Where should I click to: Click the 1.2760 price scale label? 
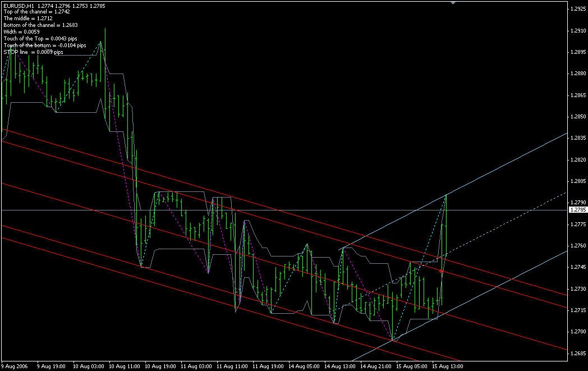[578, 246]
